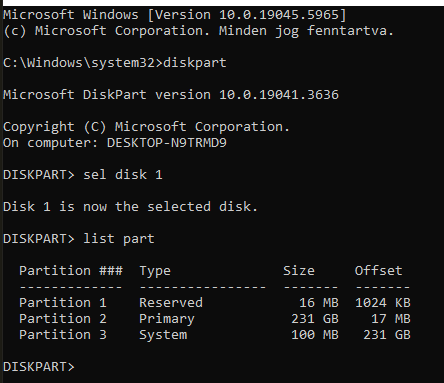Click the Size column header
The width and height of the screenshot is (444, 383).
(x=299, y=270)
